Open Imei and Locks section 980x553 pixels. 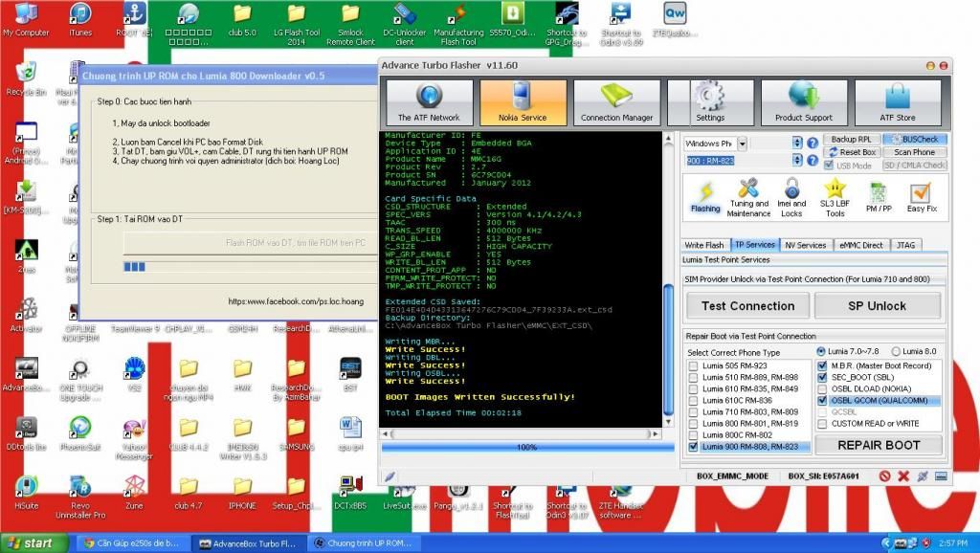coord(791,197)
